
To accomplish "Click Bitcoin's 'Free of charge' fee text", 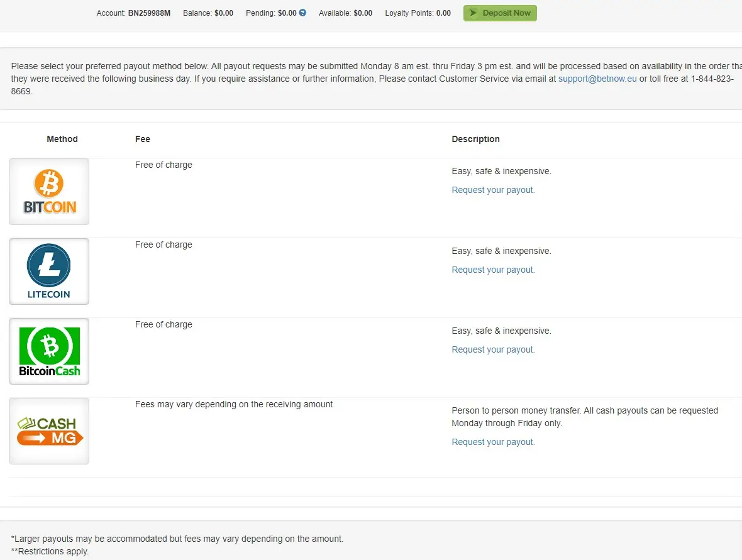I will click(x=163, y=165).
